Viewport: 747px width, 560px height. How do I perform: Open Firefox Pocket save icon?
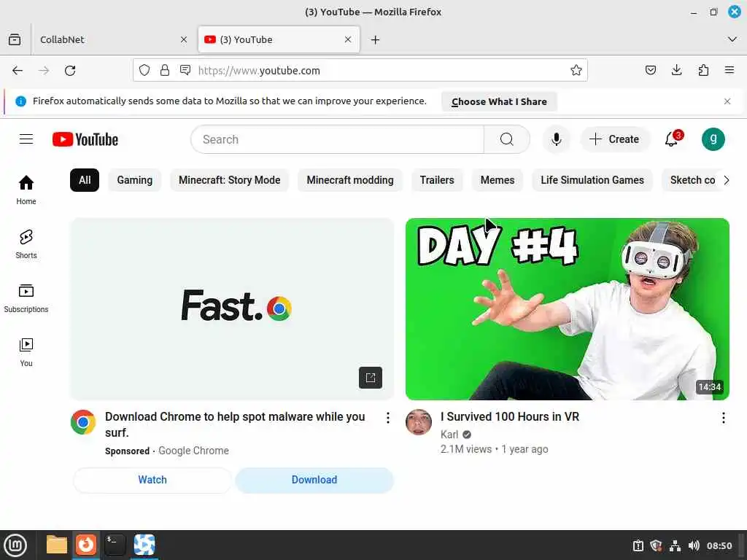650,71
